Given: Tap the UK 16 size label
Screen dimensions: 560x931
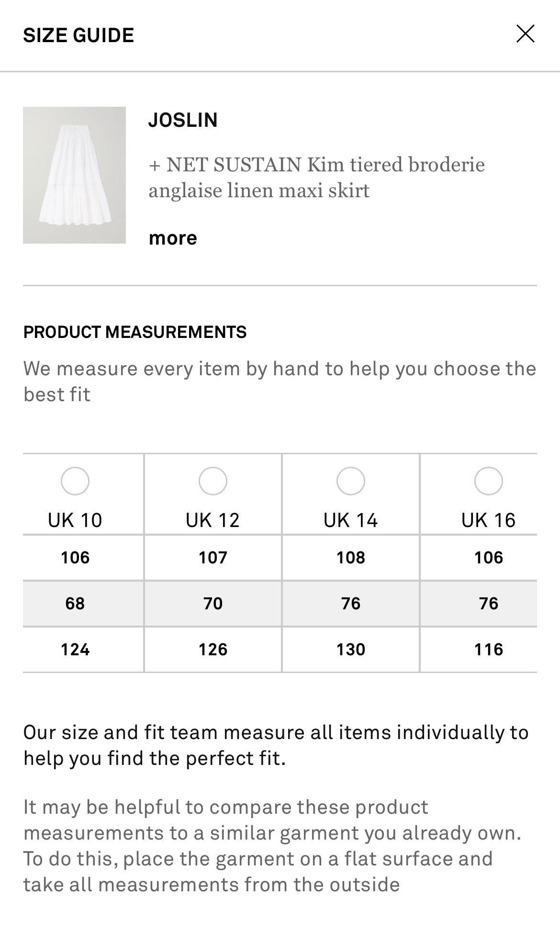Looking at the screenshot, I should [488, 520].
